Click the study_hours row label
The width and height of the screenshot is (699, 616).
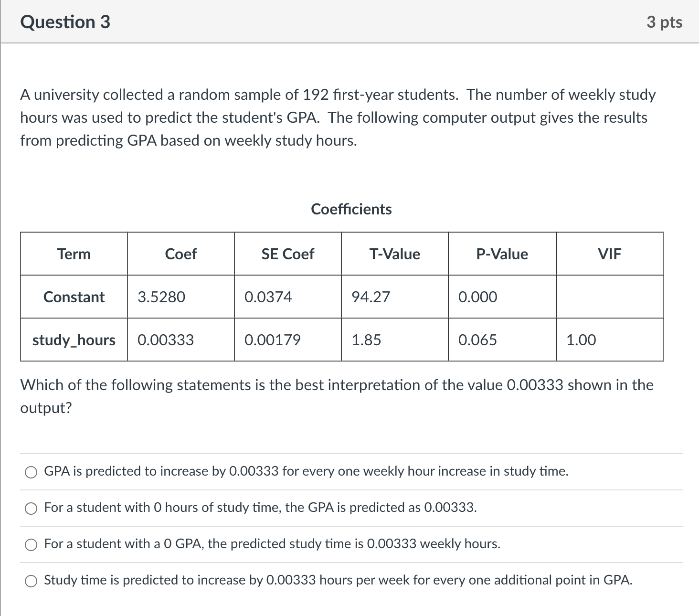coord(74,340)
